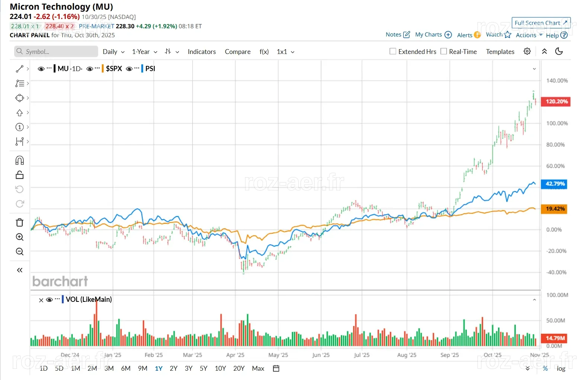
Task: Zoom in on the chart
Action: tap(20, 237)
